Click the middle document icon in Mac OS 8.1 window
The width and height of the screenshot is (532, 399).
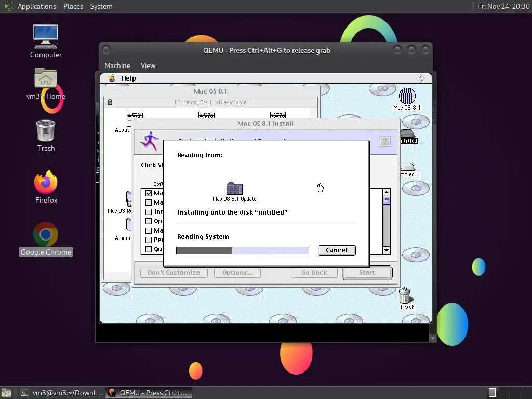(x=206, y=115)
